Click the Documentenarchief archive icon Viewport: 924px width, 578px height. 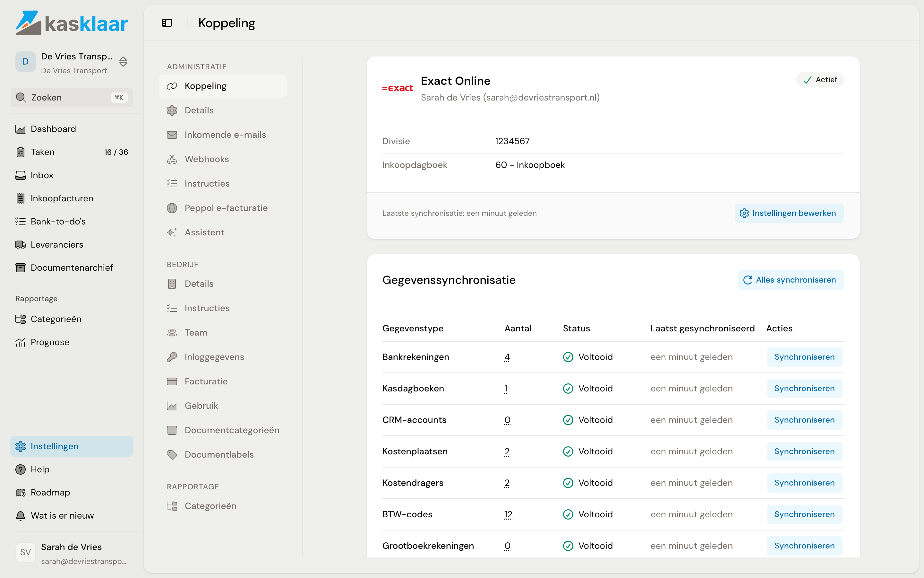tap(20, 267)
